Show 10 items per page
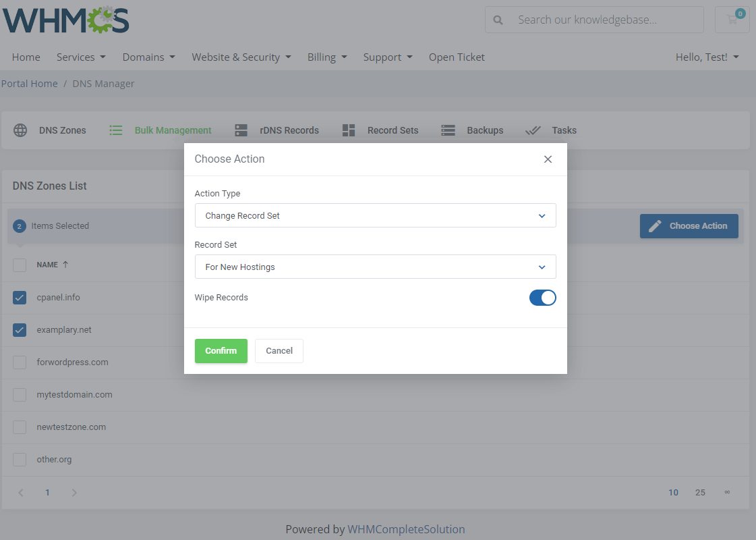Viewport: 756px width, 540px height. pyautogui.click(x=673, y=493)
